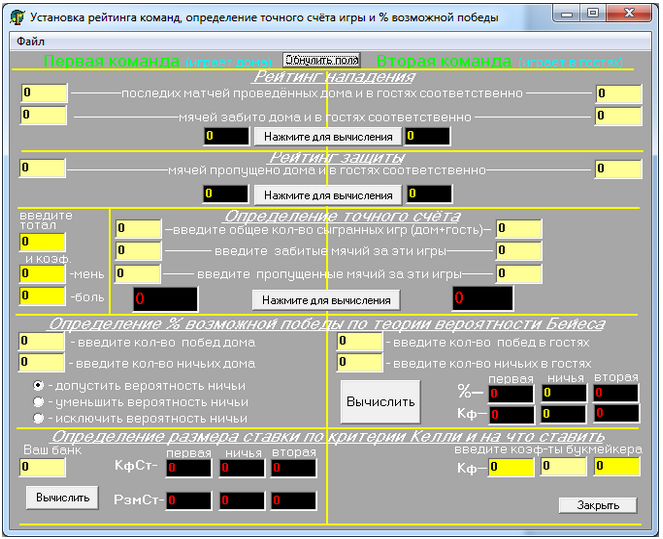
Task: Click the кол-во побед дома input field
Action: [x=42, y=342]
